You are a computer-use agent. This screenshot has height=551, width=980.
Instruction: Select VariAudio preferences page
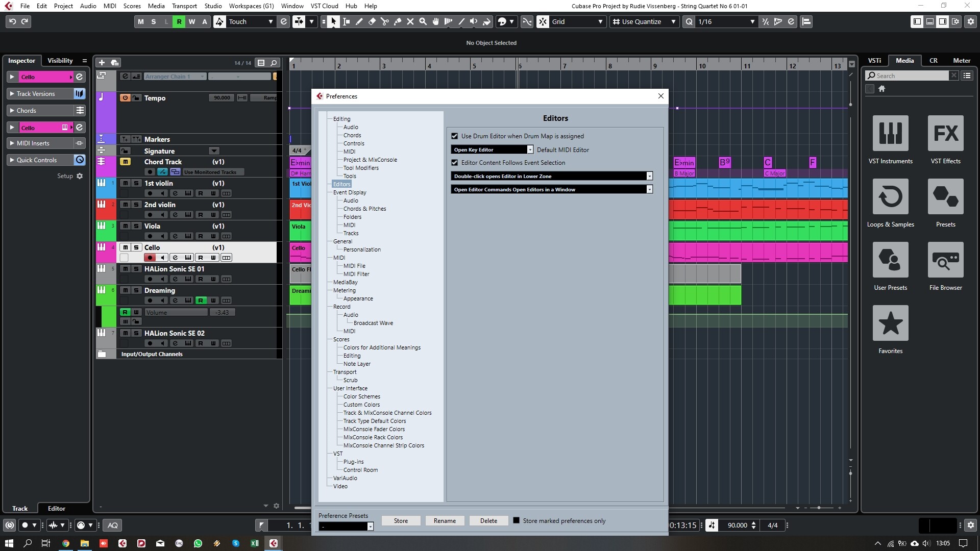[345, 478]
